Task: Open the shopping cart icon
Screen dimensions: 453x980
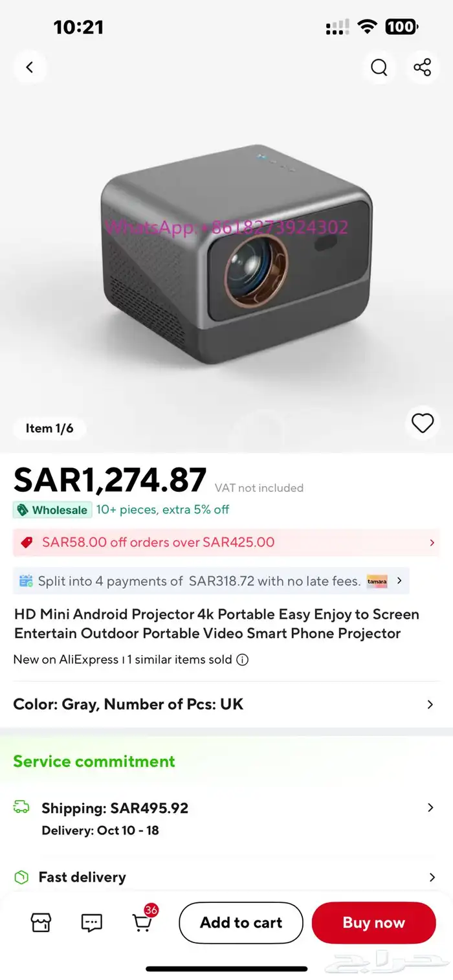Action: click(x=142, y=922)
